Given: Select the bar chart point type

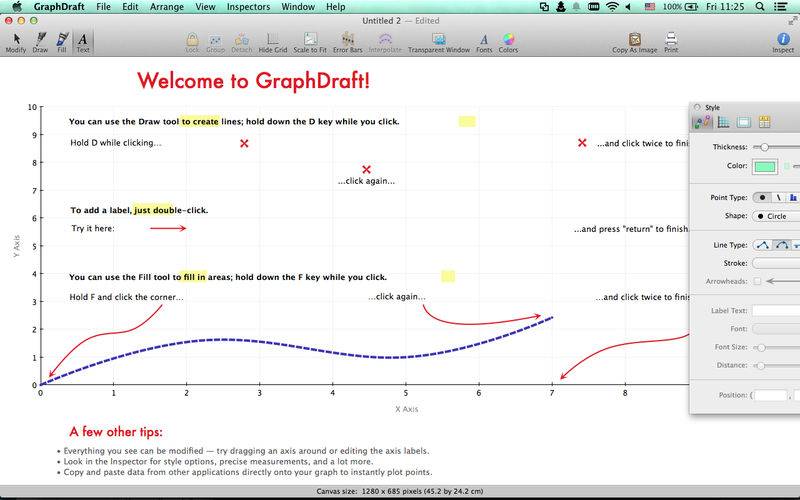Looking at the screenshot, I should click(793, 197).
